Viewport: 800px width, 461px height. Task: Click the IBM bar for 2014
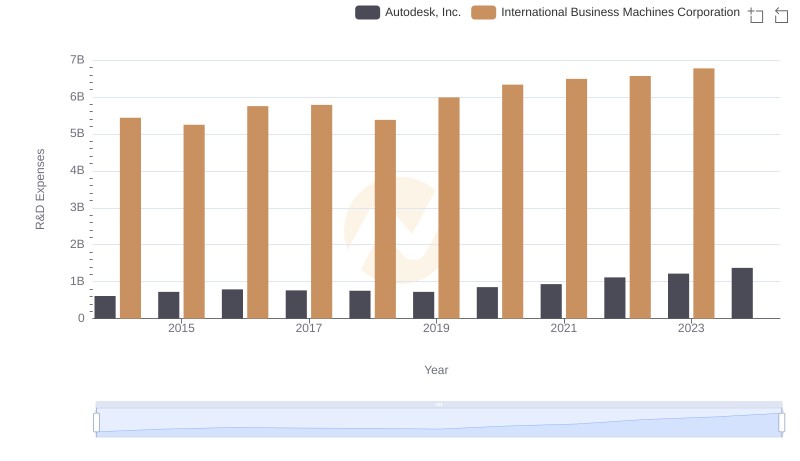130,218
